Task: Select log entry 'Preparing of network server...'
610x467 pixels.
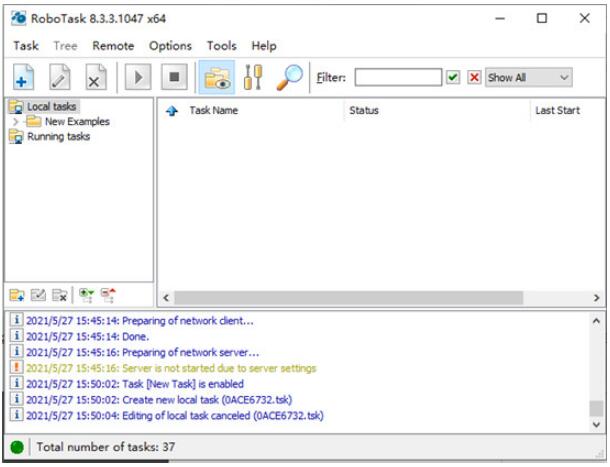Action: (142, 353)
